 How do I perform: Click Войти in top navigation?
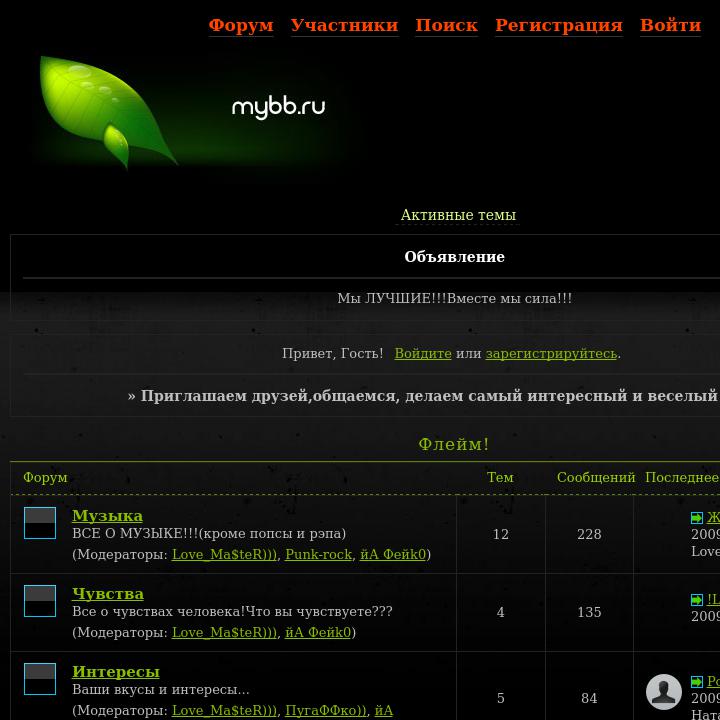tap(670, 25)
